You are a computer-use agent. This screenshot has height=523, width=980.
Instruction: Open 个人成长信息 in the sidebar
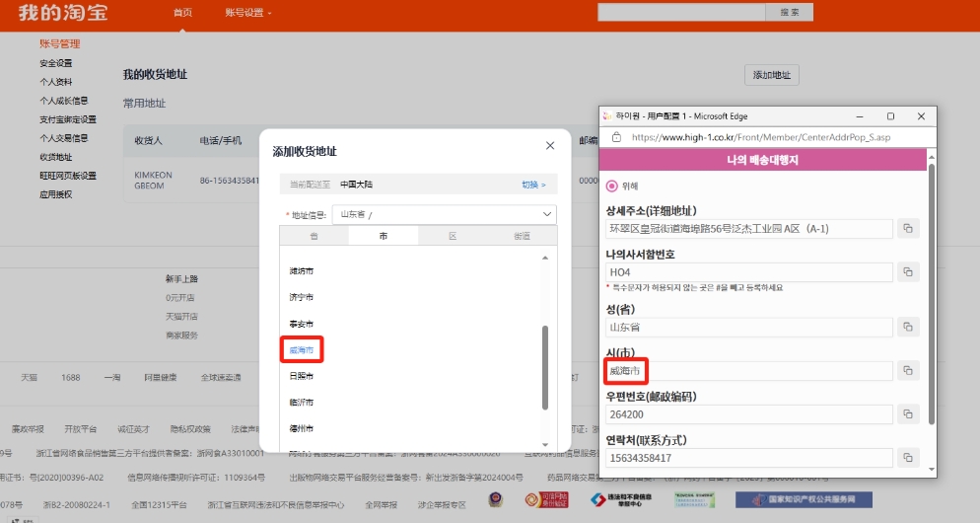pos(64,101)
